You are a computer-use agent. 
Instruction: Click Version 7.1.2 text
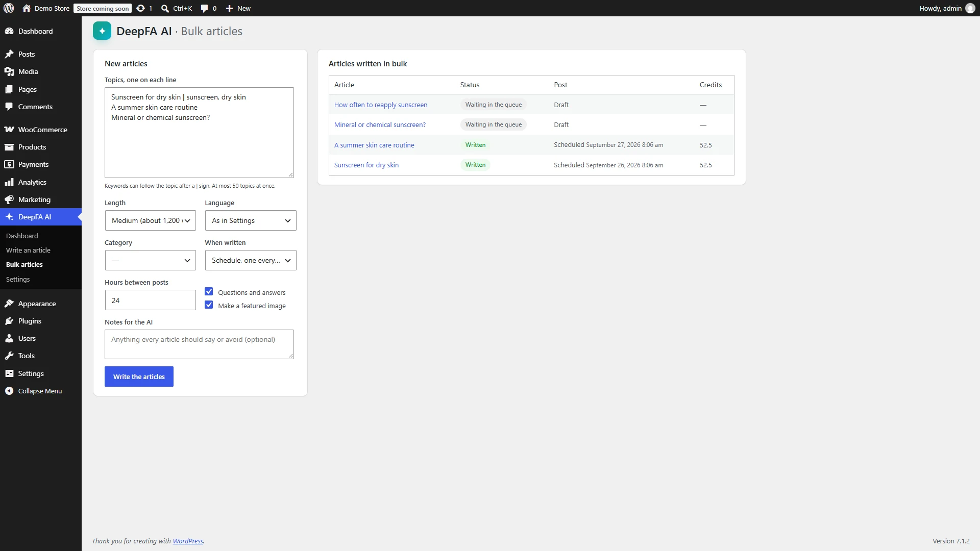(951, 541)
